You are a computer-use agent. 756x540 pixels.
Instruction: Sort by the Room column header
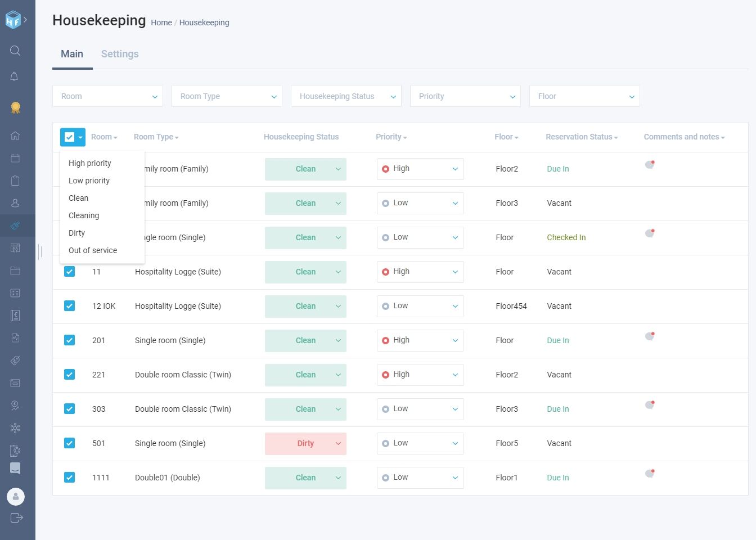click(104, 137)
